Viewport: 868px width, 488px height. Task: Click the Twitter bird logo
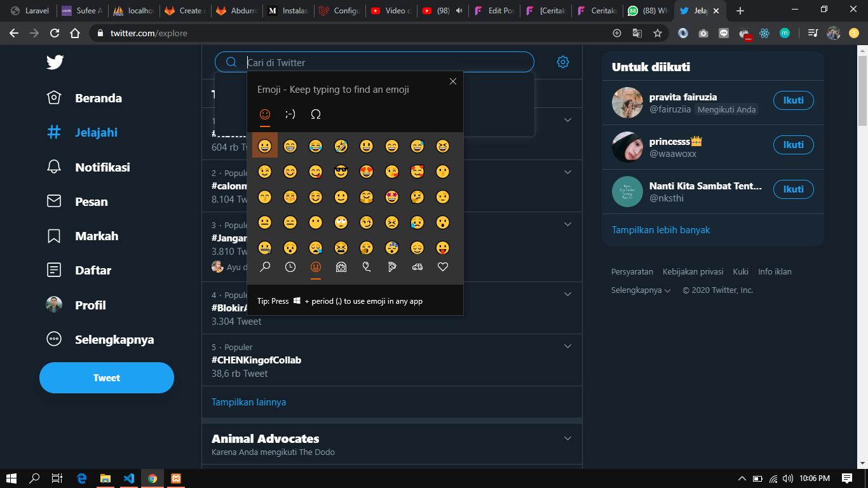tap(55, 62)
